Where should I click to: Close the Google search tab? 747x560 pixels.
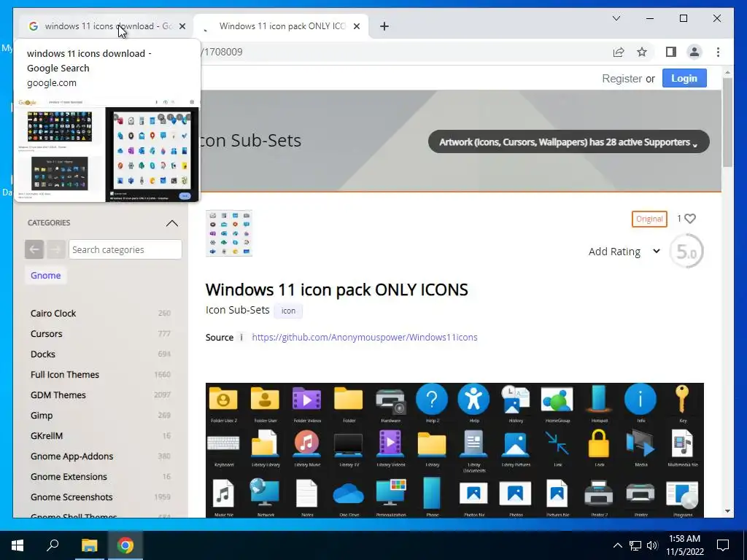click(x=182, y=26)
